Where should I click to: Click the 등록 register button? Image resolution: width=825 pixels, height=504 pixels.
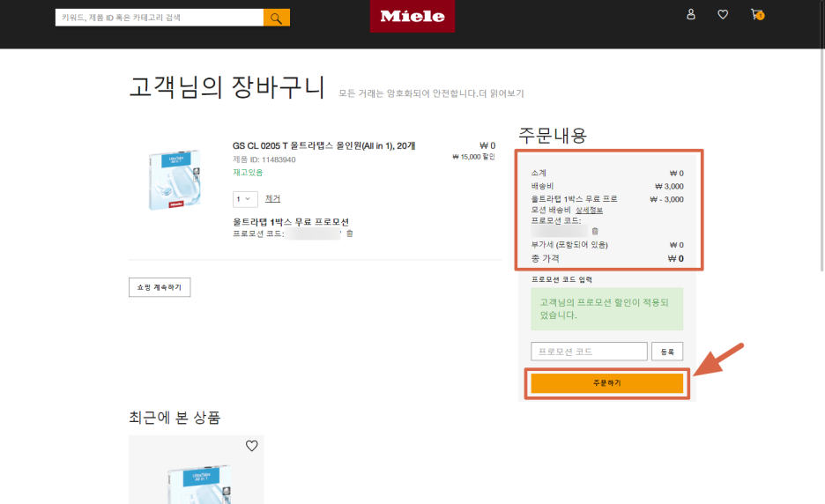pyautogui.click(x=667, y=352)
